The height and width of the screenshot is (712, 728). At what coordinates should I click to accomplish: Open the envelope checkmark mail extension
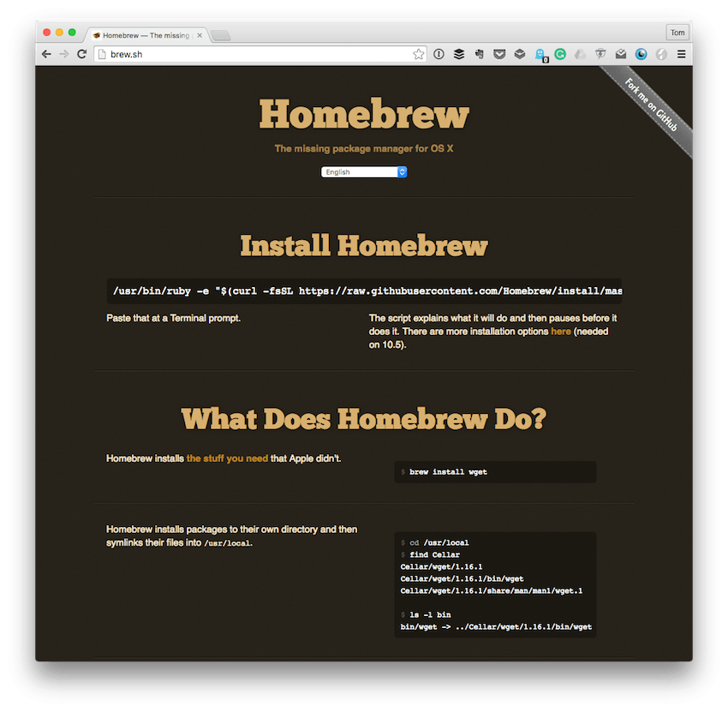[621, 54]
